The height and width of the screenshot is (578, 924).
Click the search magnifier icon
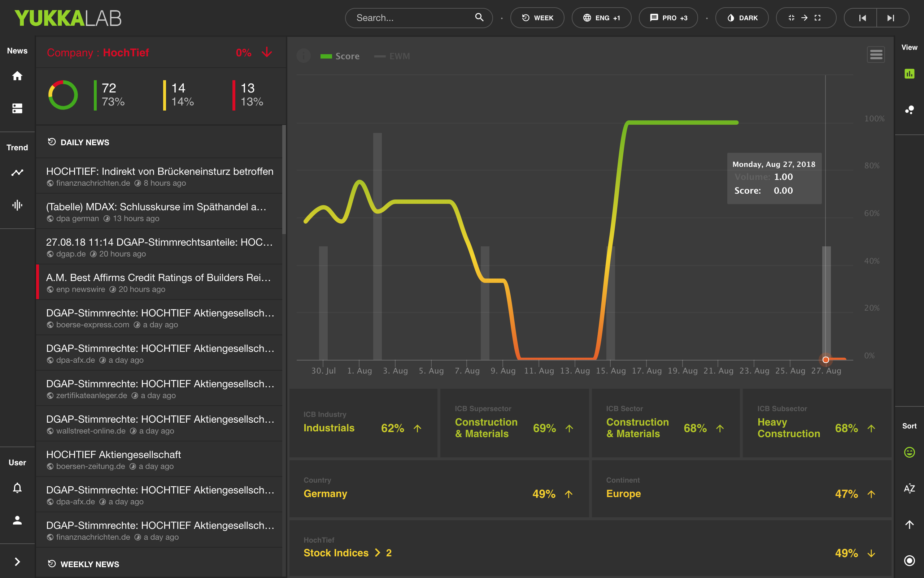[479, 17]
